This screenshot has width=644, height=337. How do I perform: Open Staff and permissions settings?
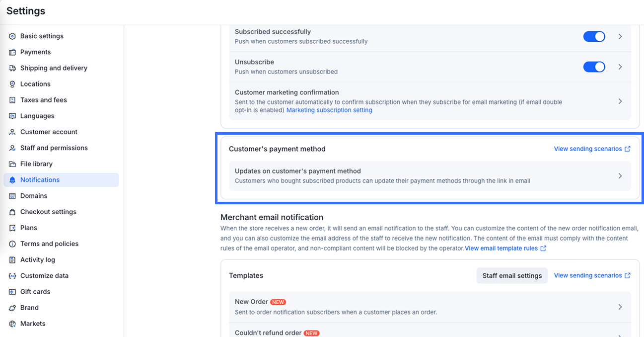tap(54, 148)
